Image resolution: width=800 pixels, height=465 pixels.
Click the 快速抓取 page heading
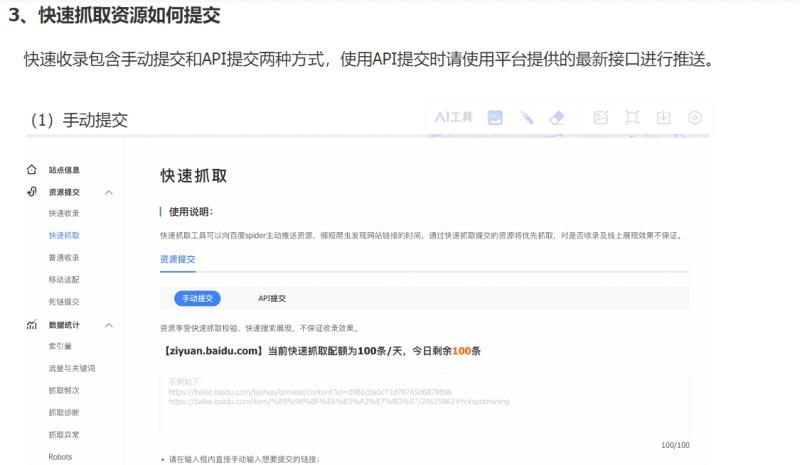[194, 176]
